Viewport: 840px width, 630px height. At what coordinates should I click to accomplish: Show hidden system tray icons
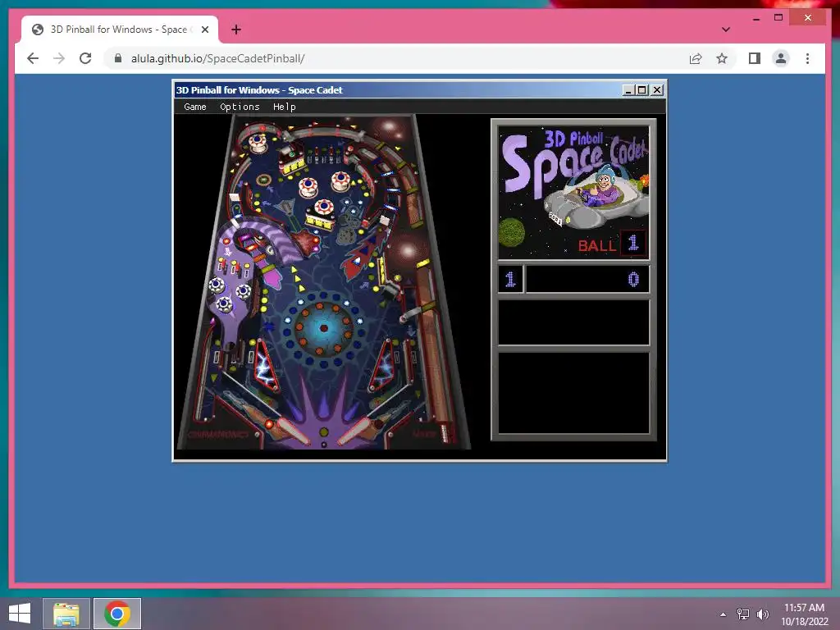click(723, 614)
